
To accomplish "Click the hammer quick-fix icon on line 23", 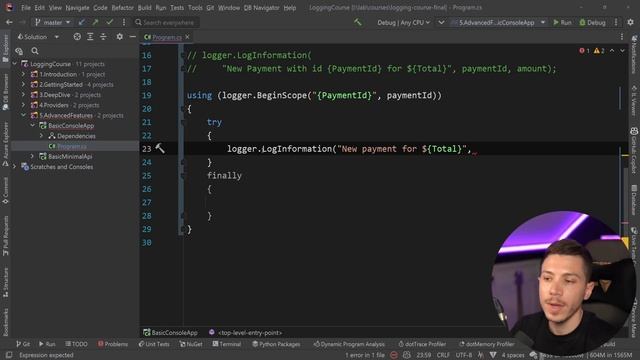I will pos(160,148).
